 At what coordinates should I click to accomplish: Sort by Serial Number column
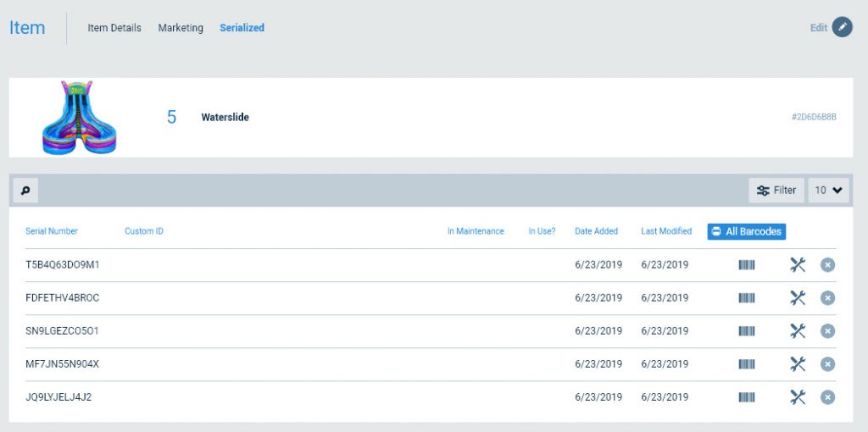[52, 231]
